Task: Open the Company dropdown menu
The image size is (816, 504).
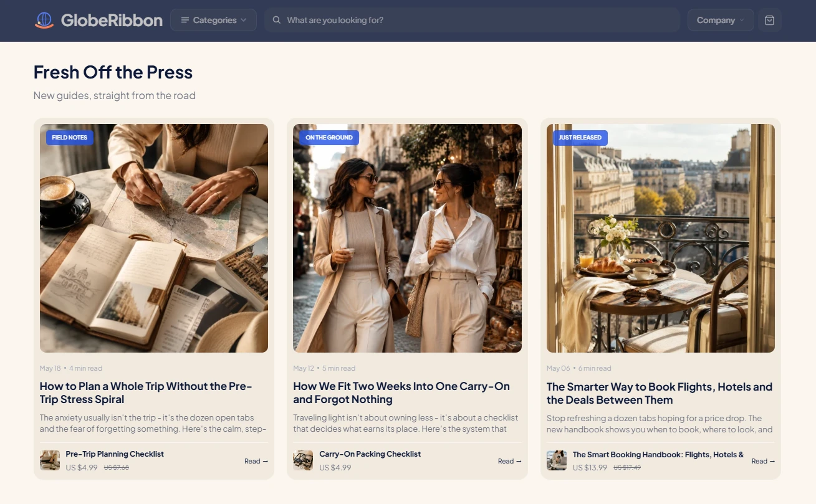Action: [721, 20]
